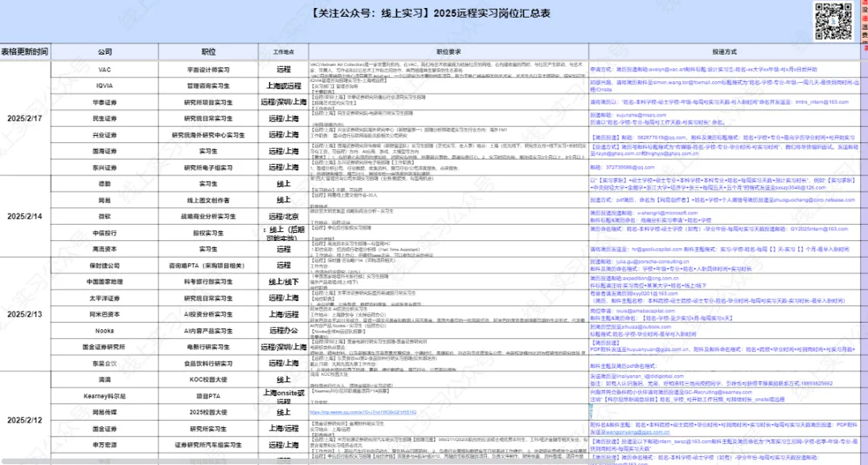Image resolution: width=868 pixels, height=465 pixels.
Task: Click the position cell 'AI投资分析实习生'
Action: coord(208,314)
